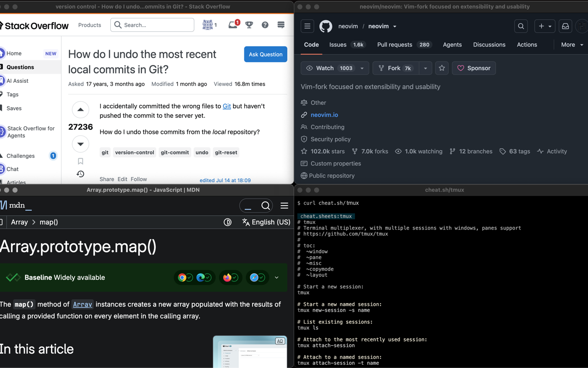Open GitHub hamburger navigation menu
588x368 pixels.
[x=307, y=26]
